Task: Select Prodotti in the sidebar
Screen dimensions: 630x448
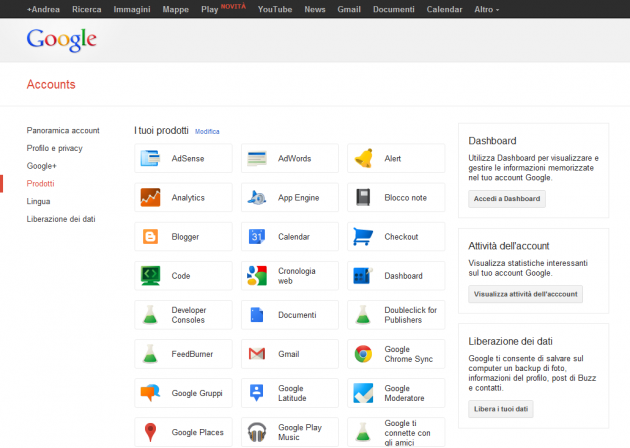Action: [x=40, y=184]
